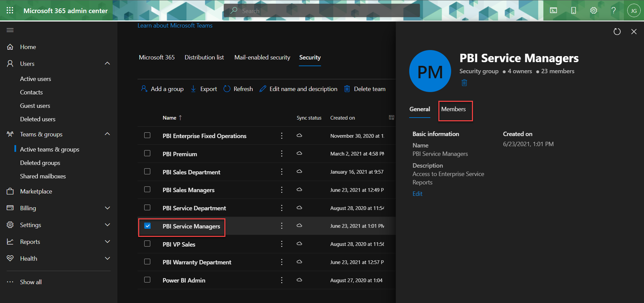Open the Distribution list tab

coord(204,57)
